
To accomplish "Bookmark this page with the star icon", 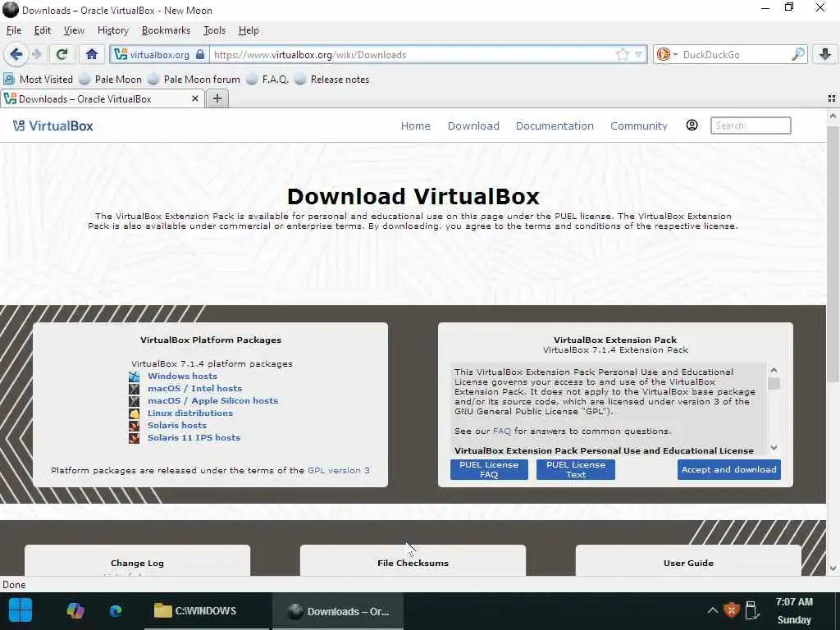I will [x=622, y=55].
